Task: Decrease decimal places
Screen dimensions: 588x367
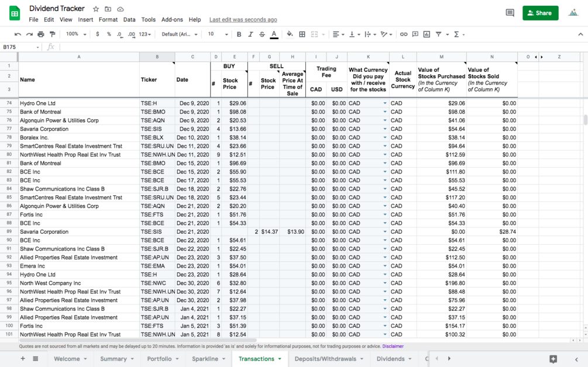Action: coord(119,34)
